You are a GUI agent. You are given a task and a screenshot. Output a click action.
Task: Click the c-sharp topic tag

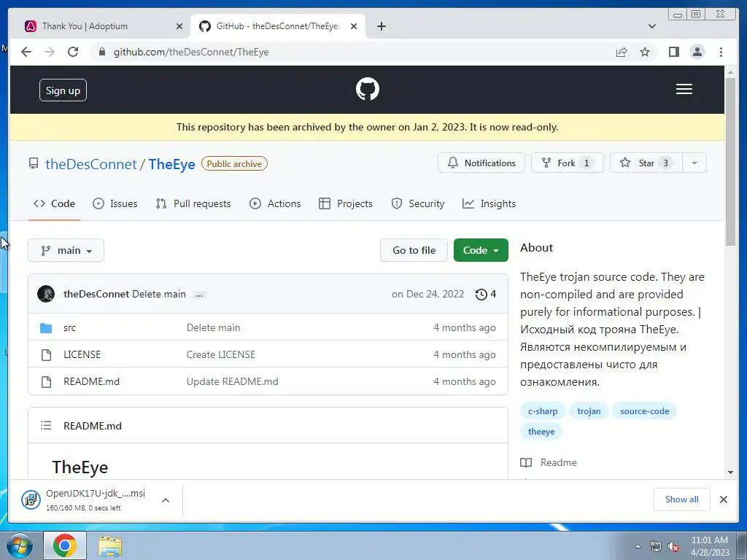(543, 411)
